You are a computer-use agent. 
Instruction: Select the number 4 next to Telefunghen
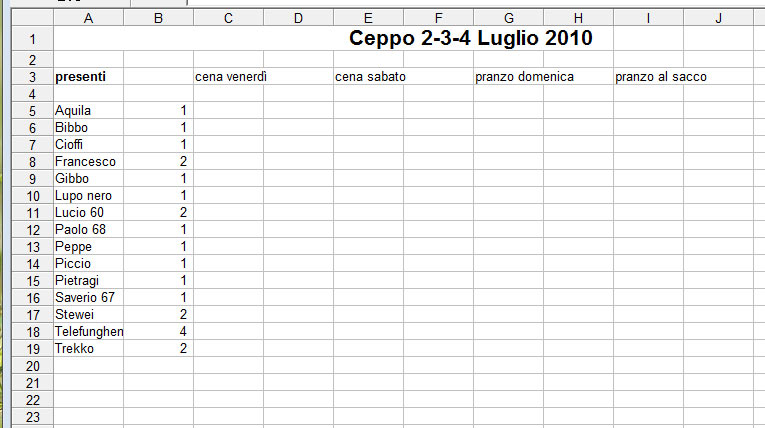click(x=158, y=331)
